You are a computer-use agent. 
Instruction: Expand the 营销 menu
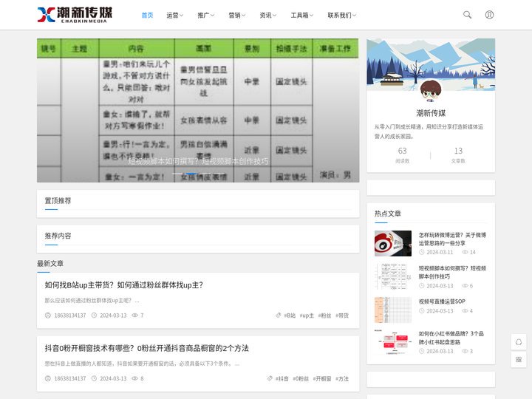(x=237, y=15)
